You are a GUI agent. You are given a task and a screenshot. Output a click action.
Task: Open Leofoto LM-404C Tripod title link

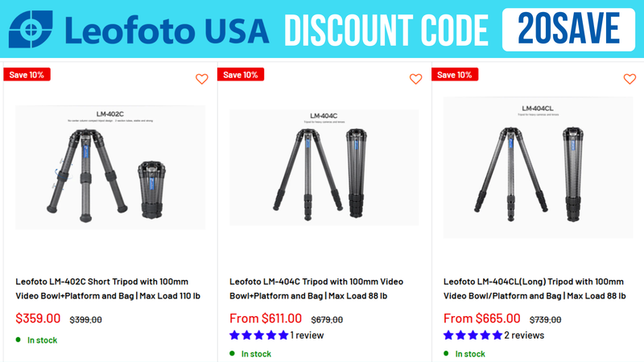(316, 289)
